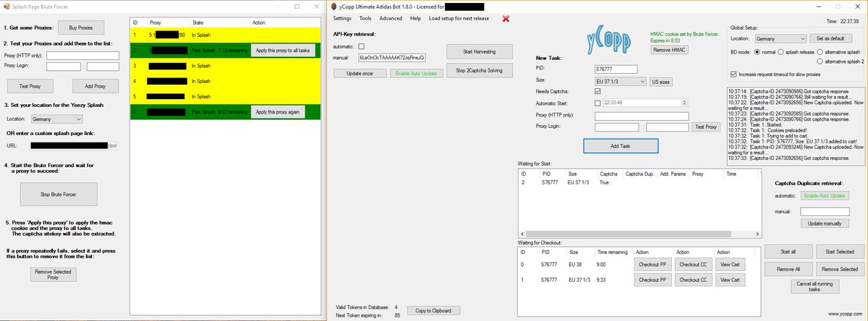Click Copy to Clipboard button

click(433, 311)
